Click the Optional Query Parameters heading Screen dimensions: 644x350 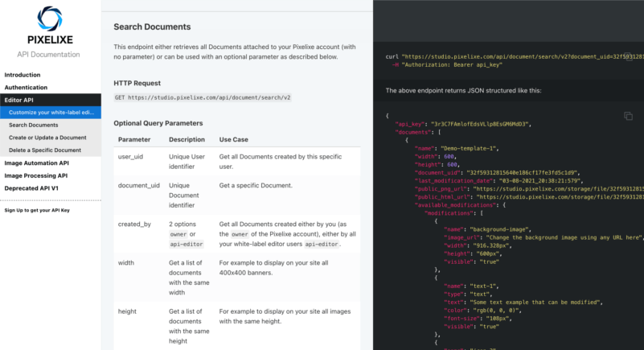coord(158,123)
